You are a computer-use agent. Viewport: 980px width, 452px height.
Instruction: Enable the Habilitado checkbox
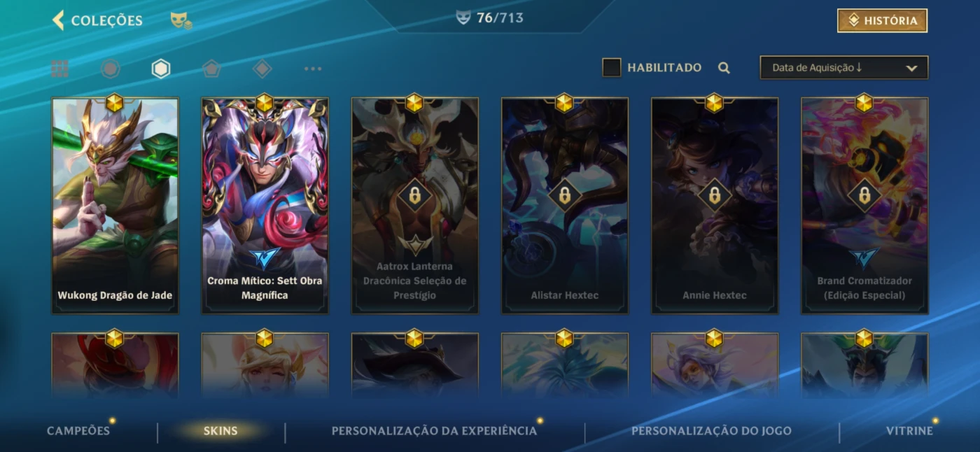coord(612,68)
